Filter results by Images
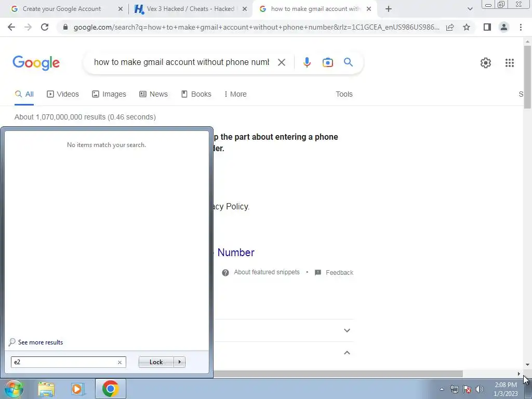 (109, 95)
